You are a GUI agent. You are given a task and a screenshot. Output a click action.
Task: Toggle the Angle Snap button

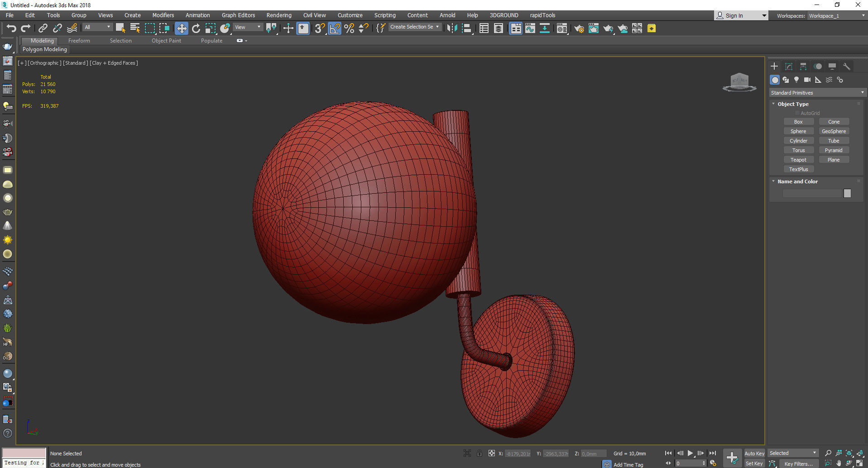tap(335, 29)
